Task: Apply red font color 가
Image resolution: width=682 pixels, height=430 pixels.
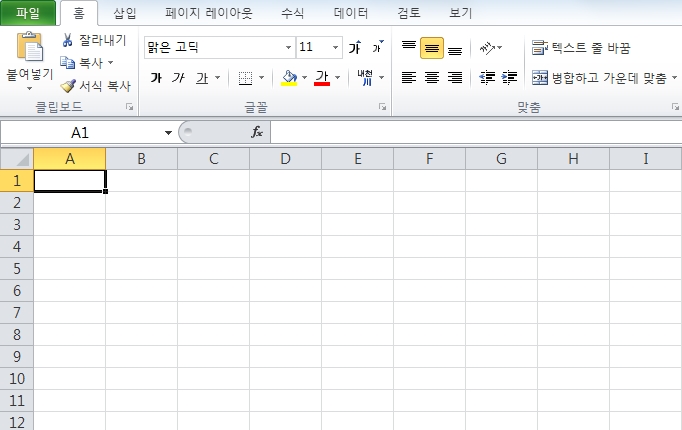Action: [322, 78]
